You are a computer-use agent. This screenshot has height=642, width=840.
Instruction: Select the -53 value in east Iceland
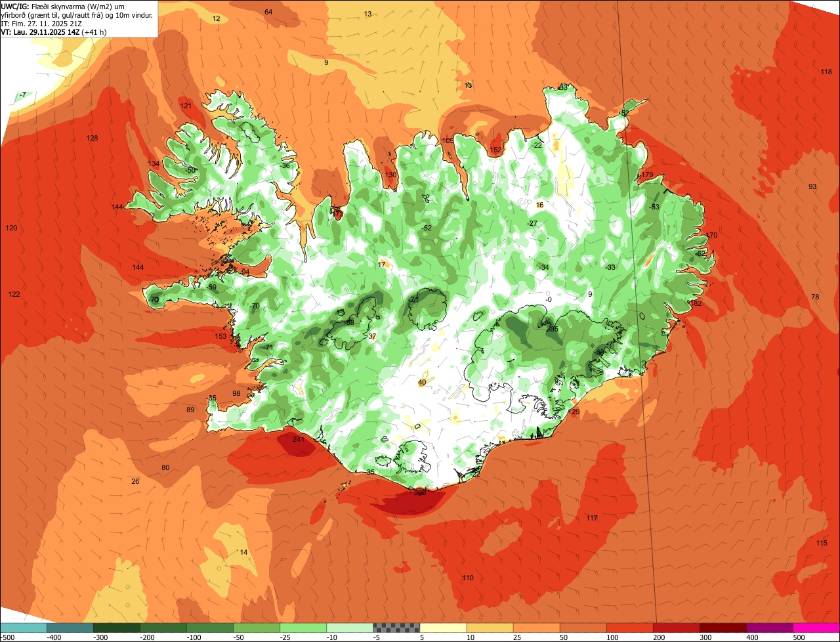click(x=654, y=207)
